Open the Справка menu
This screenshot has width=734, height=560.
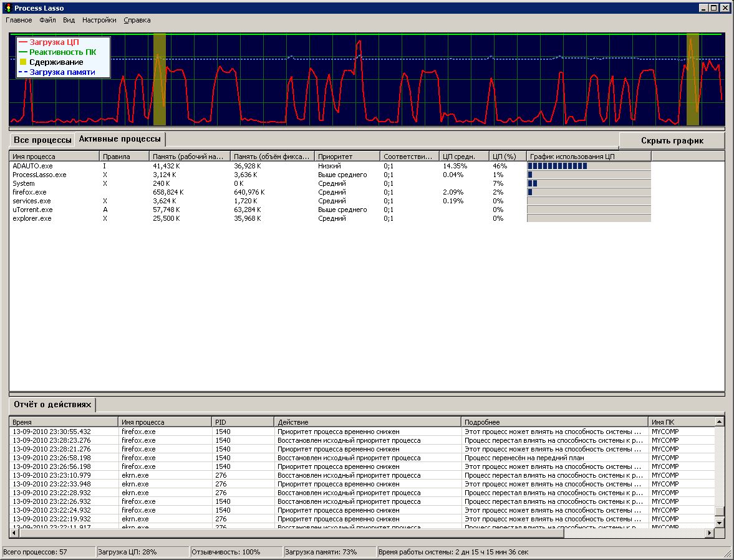pos(137,20)
